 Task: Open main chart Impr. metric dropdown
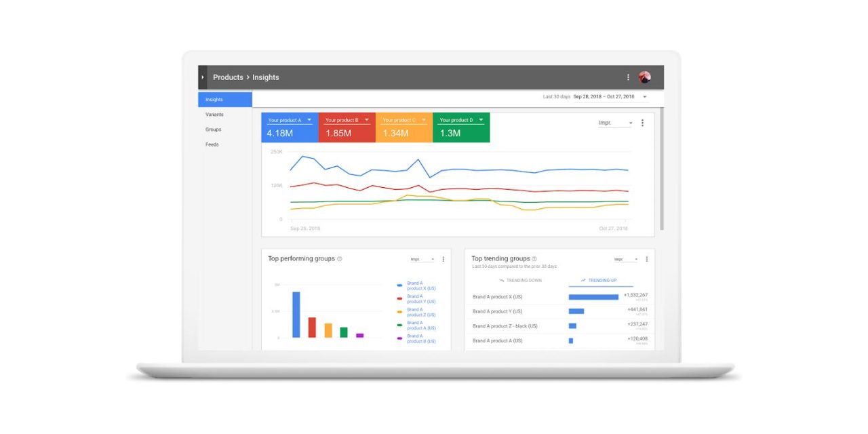click(x=615, y=123)
